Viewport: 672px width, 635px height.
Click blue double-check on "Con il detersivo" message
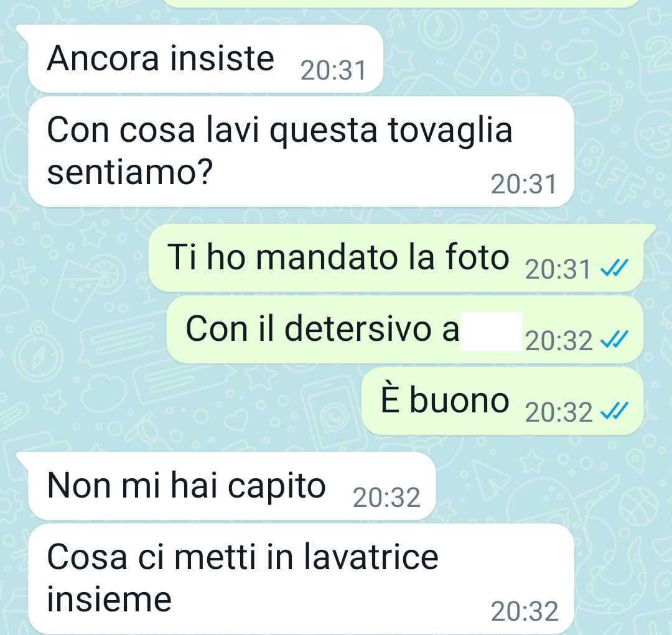point(614,340)
